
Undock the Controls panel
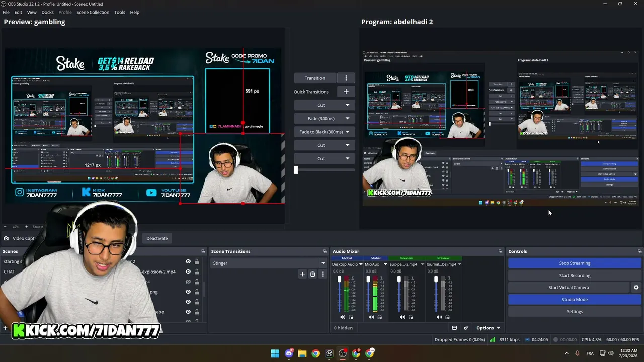(x=639, y=251)
